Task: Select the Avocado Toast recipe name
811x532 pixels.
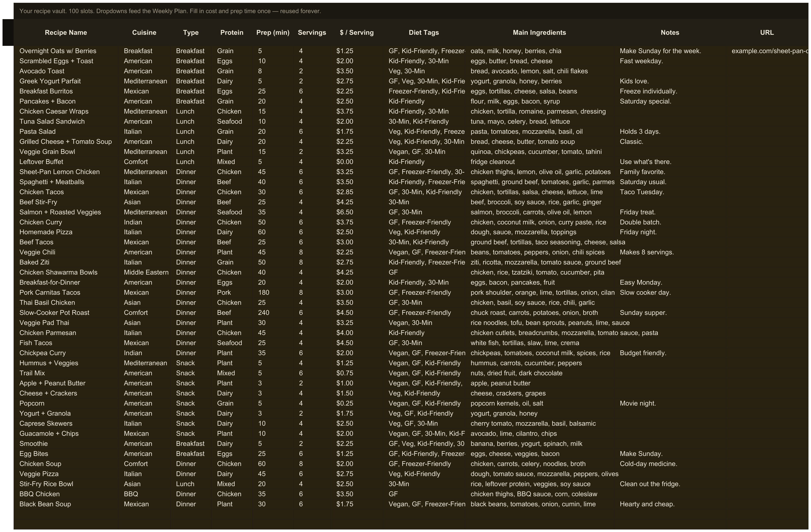Action: point(66,71)
